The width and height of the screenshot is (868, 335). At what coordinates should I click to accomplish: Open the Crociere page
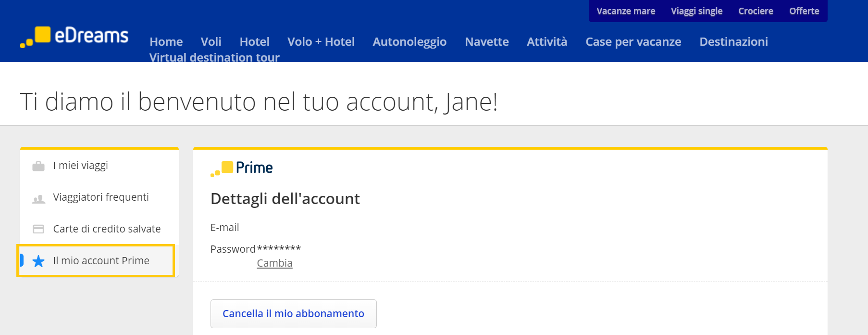(756, 11)
